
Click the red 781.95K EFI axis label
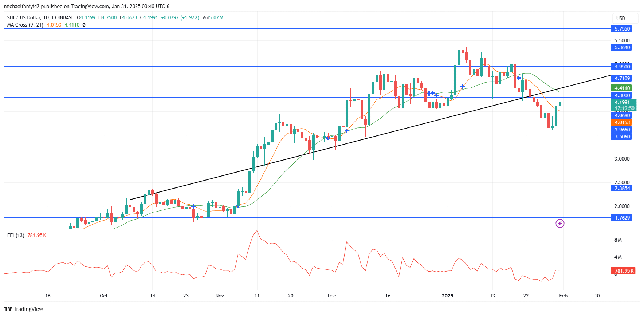click(x=624, y=271)
